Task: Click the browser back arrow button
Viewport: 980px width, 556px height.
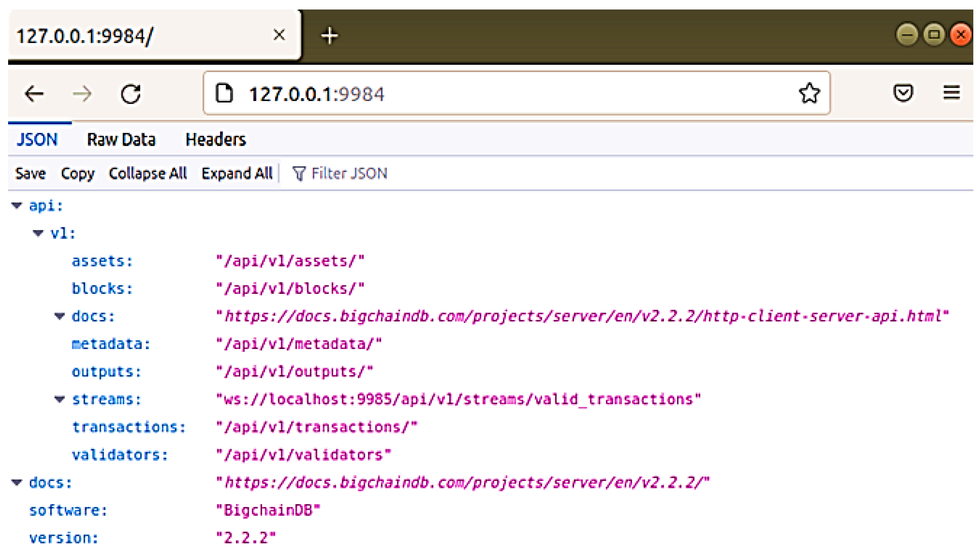Action: 35,94
